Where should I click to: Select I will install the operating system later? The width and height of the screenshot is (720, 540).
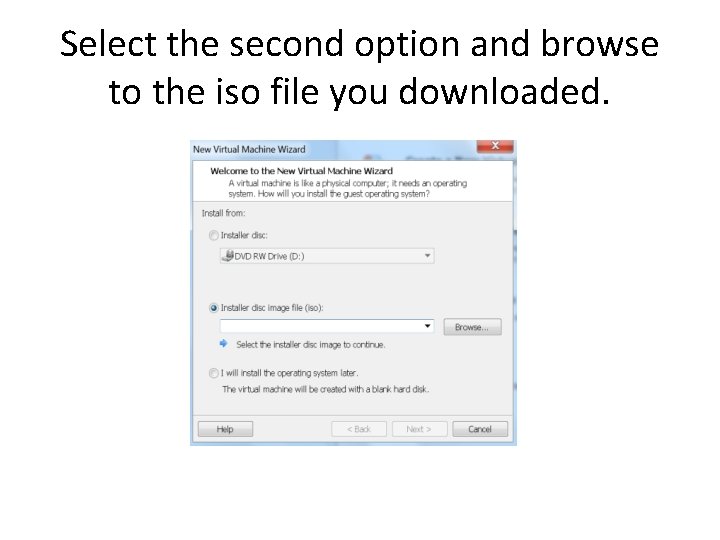pyautogui.click(x=214, y=373)
